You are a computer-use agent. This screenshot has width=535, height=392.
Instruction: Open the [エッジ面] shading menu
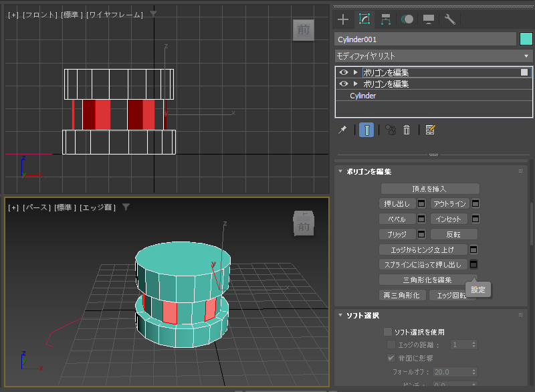click(98, 207)
